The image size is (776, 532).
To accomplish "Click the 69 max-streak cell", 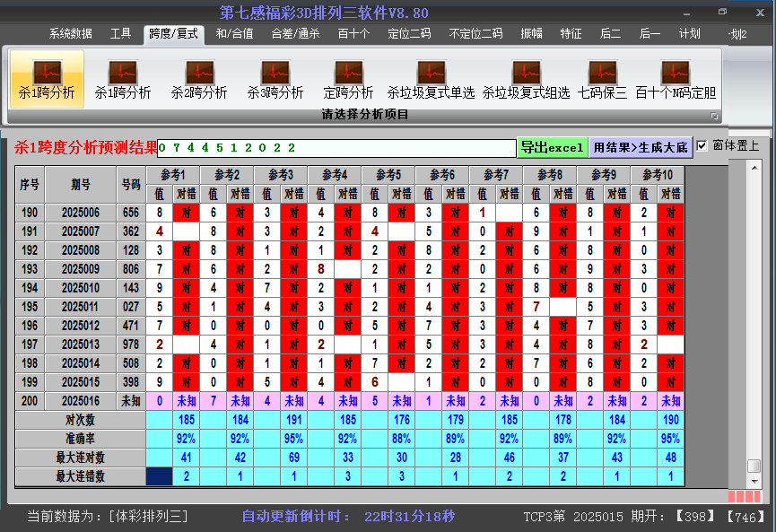I will tap(294, 458).
